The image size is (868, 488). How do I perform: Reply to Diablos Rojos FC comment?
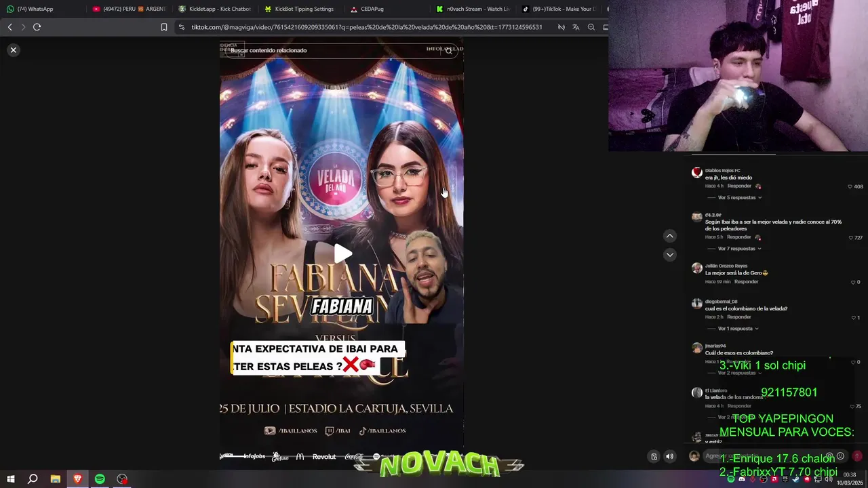[x=739, y=186]
